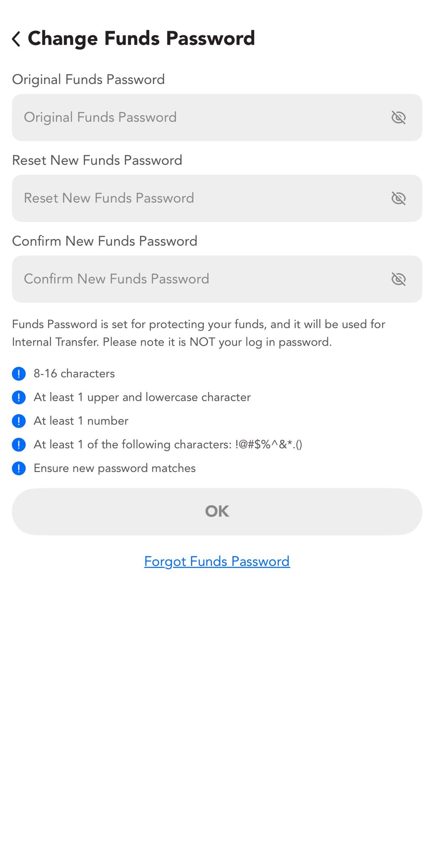
Task: Click the info icon beside 8-16 characters
Action: tap(19, 374)
